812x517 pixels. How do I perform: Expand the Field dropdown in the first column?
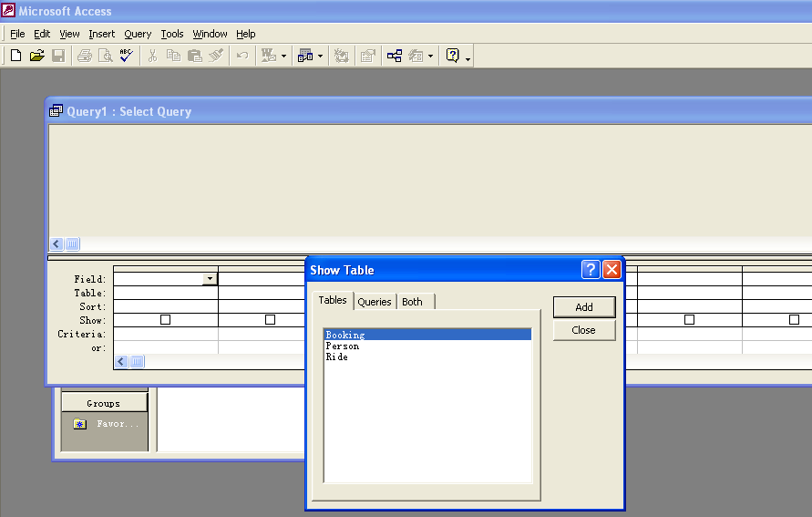(x=211, y=279)
